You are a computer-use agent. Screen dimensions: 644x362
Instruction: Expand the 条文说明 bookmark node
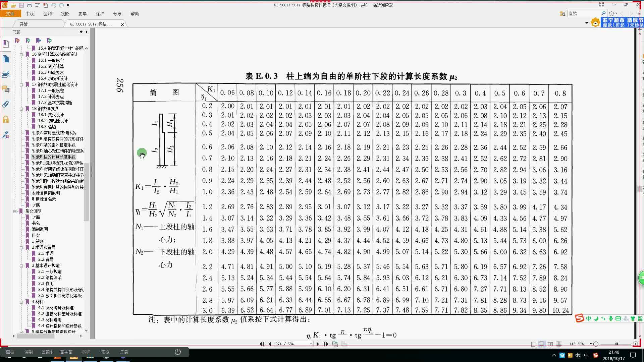point(14,211)
